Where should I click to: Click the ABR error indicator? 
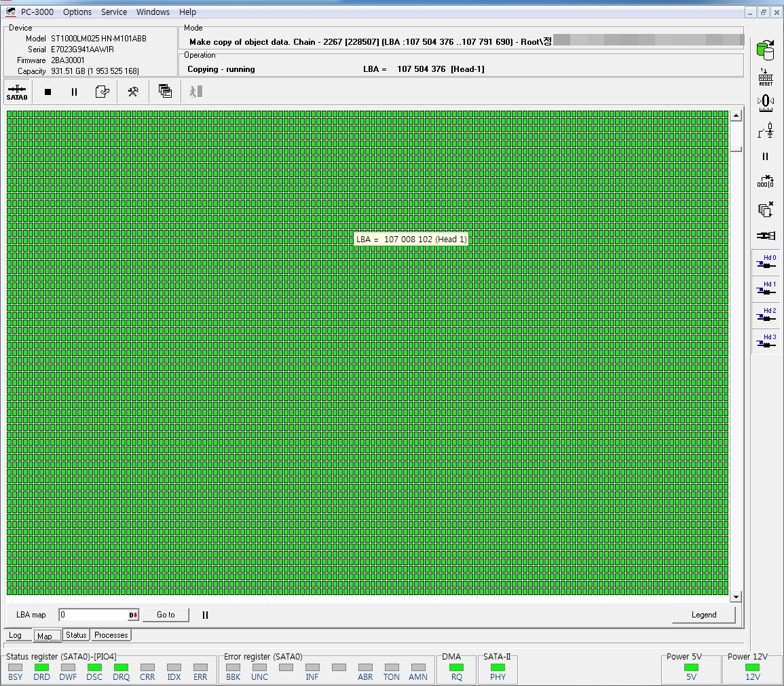coord(365,668)
